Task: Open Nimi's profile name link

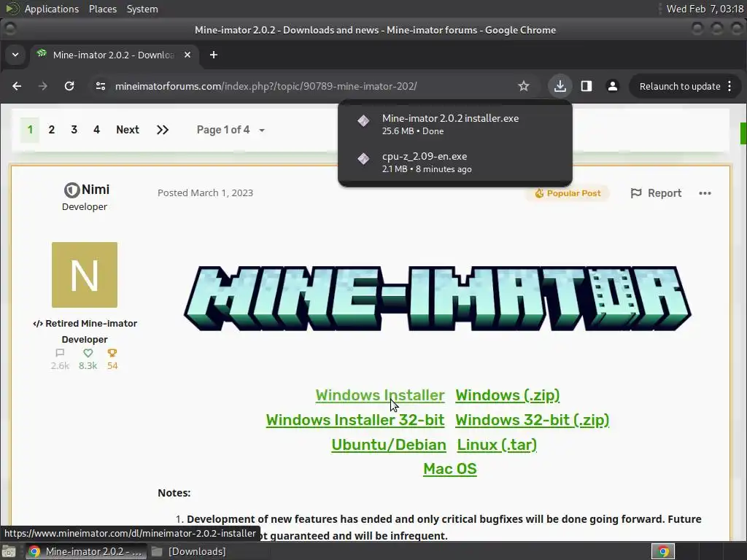Action: 96,190
